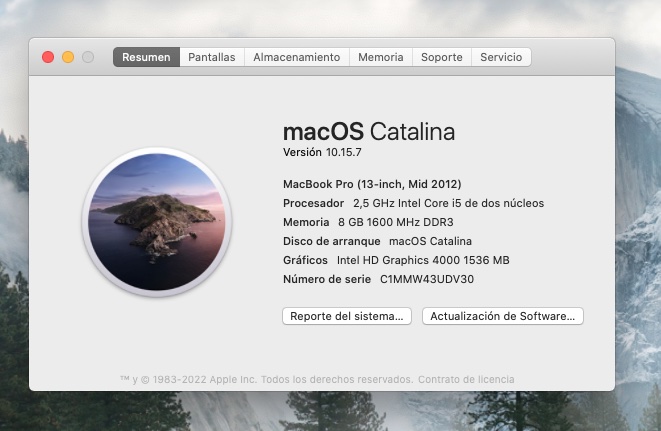661x431 pixels.
Task: Open the Contrato de licencia link
Action: pyautogui.click(x=466, y=380)
